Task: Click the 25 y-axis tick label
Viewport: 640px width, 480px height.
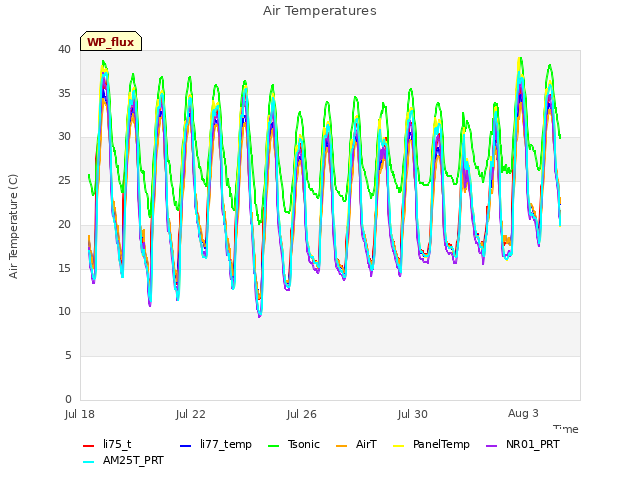Action: 64,180
